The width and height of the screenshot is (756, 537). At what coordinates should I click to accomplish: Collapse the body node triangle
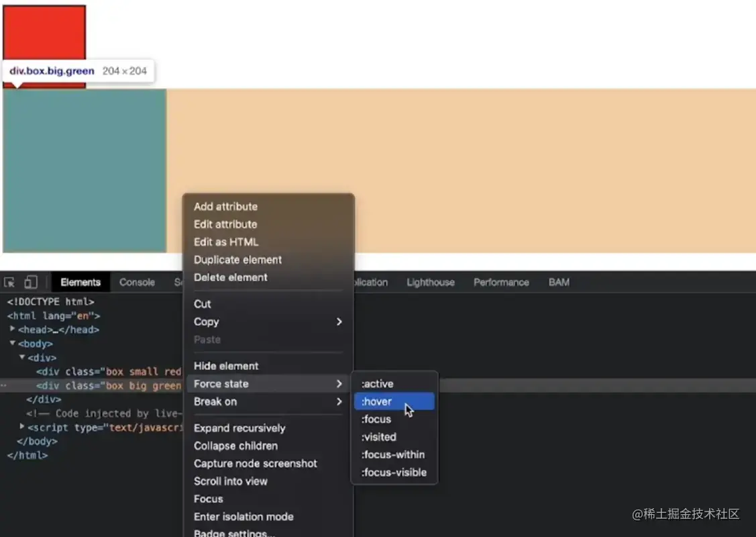[13, 343]
